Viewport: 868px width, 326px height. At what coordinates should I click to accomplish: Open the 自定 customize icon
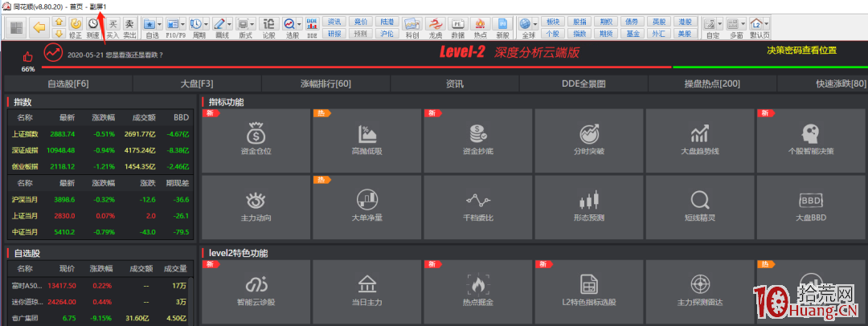point(709,24)
